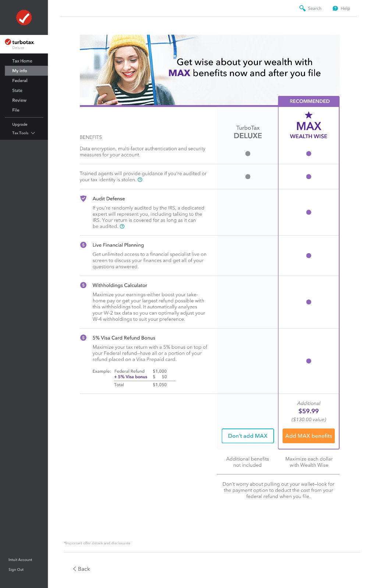Expand the Tax Tools menu
This screenshot has height=588, width=369.
pos(24,133)
